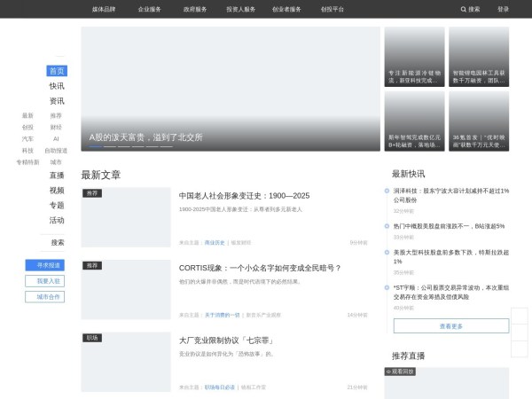Select 首页 in the left sidebar
The height and width of the screenshot is (399, 532).
[x=57, y=71]
